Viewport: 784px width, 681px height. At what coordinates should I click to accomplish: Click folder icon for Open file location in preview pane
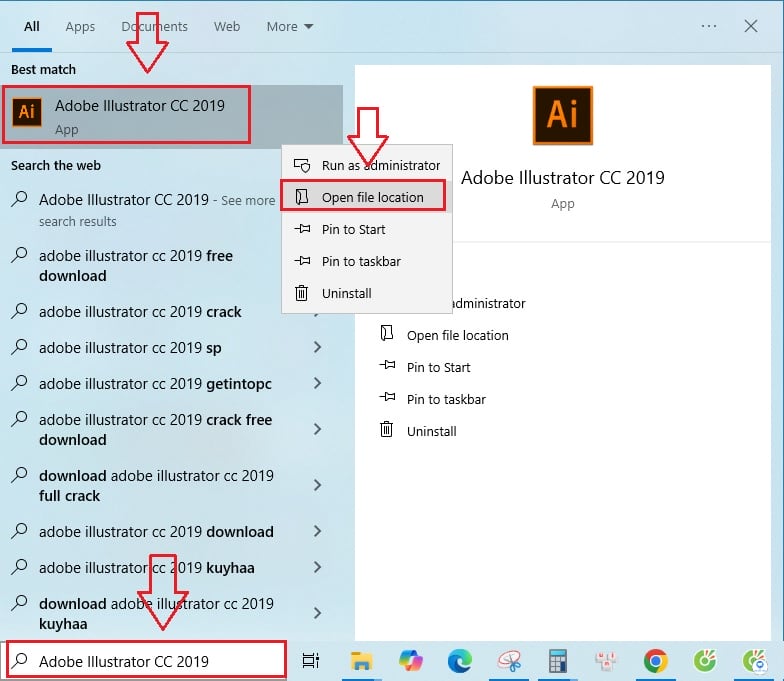[x=386, y=334]
